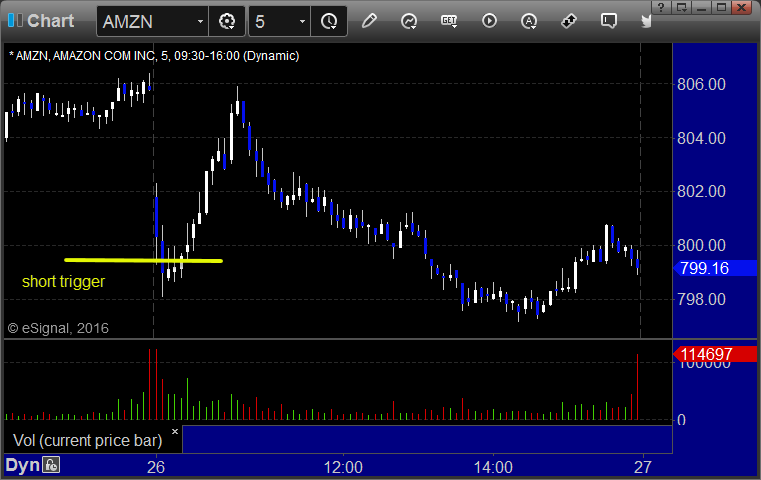Click the yellow short trigger line
The image size is (761, 480).
[143, 261]
